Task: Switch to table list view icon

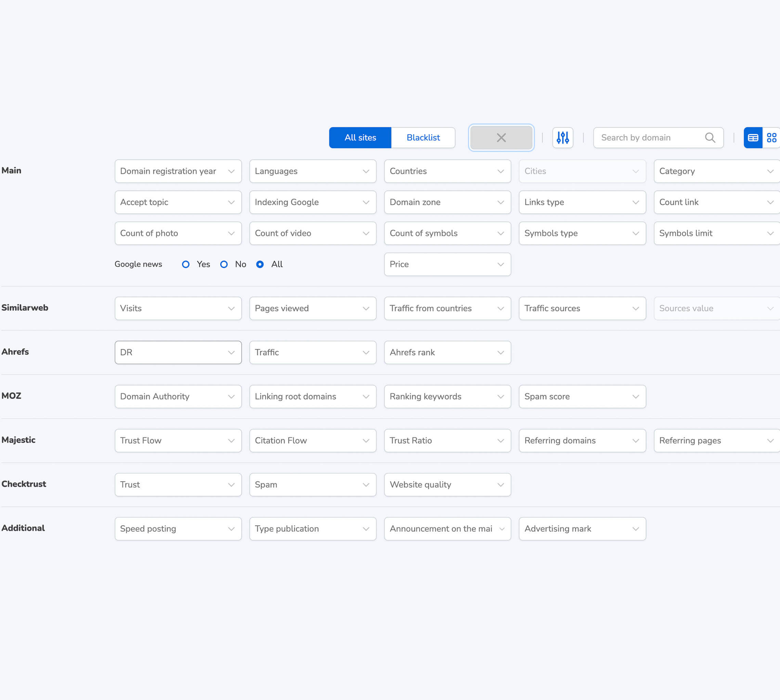Action: (752, 137)
